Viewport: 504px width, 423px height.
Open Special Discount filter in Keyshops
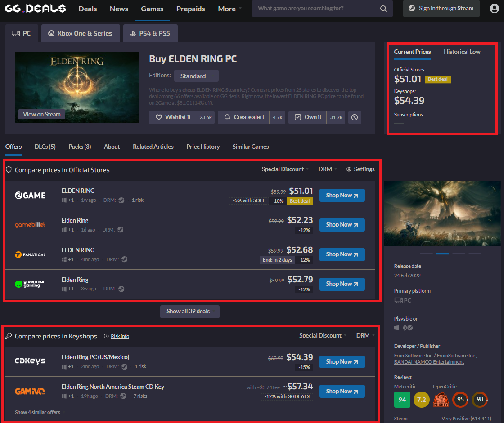(323, 336)
